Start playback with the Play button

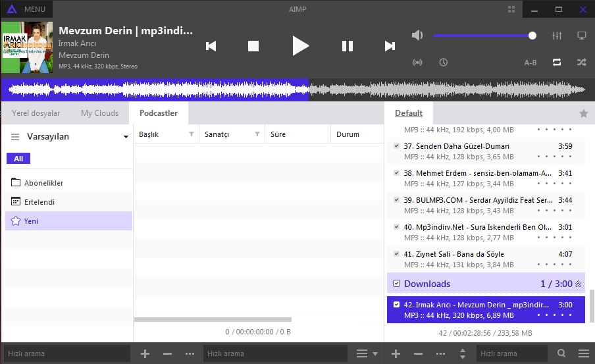[301, 46]
